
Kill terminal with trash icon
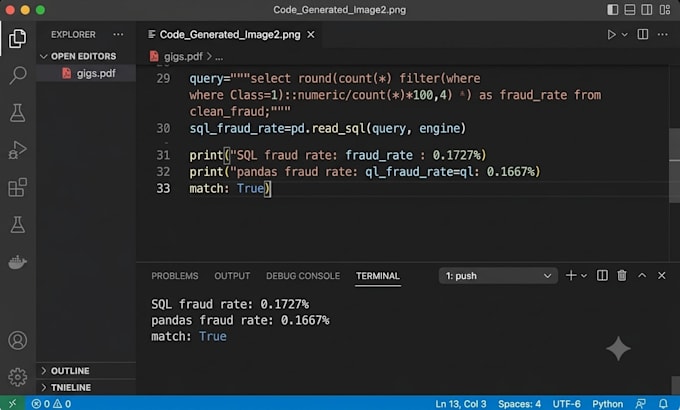622,276
